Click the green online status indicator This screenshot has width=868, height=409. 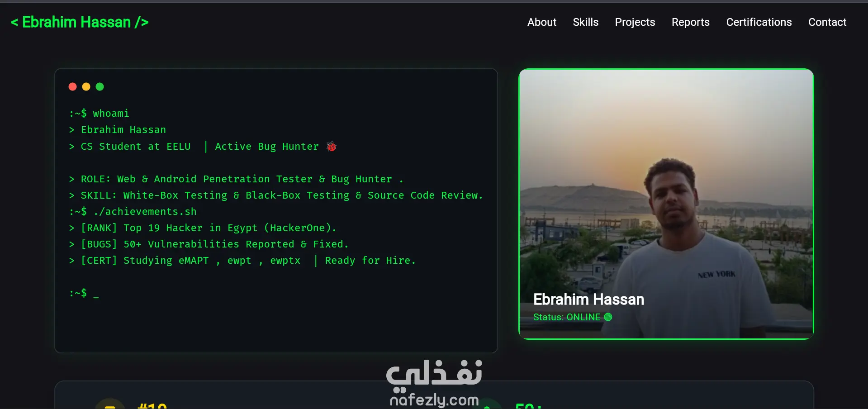[x=608, y=317]
